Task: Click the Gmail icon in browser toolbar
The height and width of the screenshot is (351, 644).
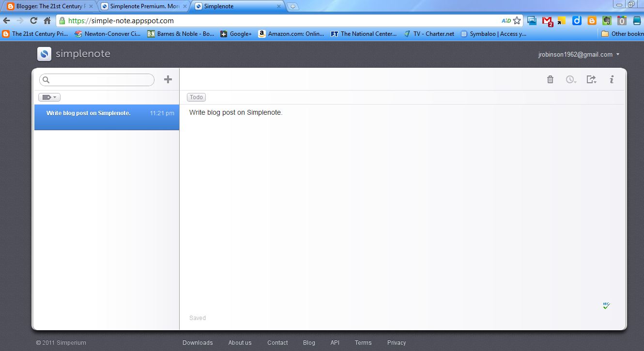Action: 548,20
